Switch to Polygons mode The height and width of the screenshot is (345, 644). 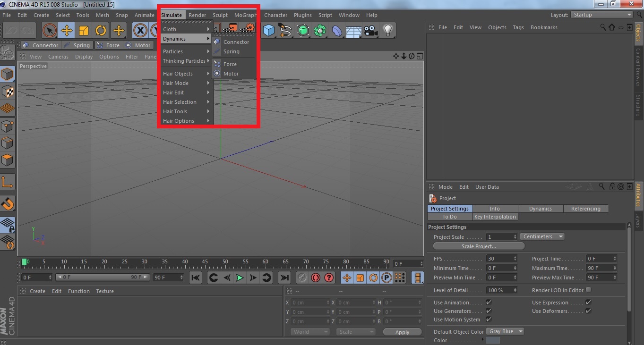(8, 160)
